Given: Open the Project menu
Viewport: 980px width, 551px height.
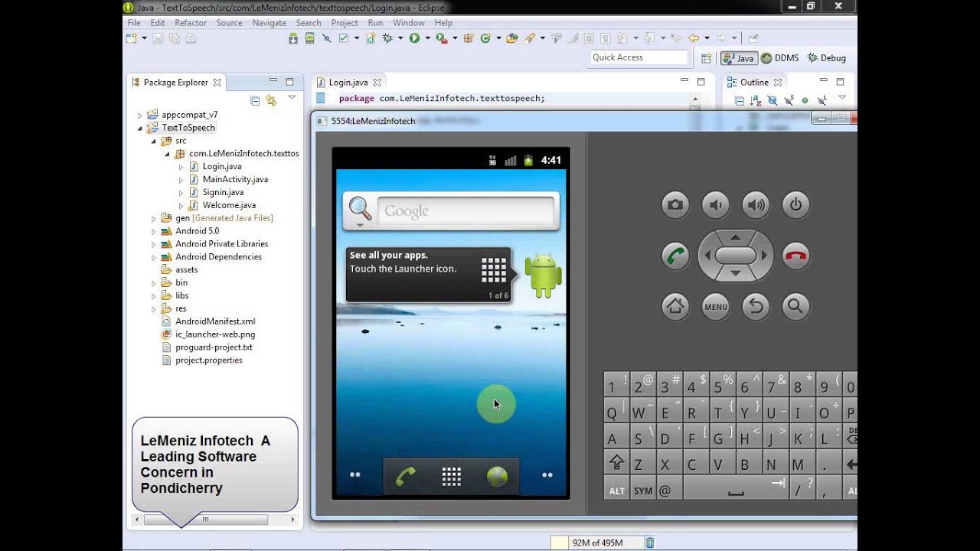Looking at the screenshot, I should coord(345,23).
